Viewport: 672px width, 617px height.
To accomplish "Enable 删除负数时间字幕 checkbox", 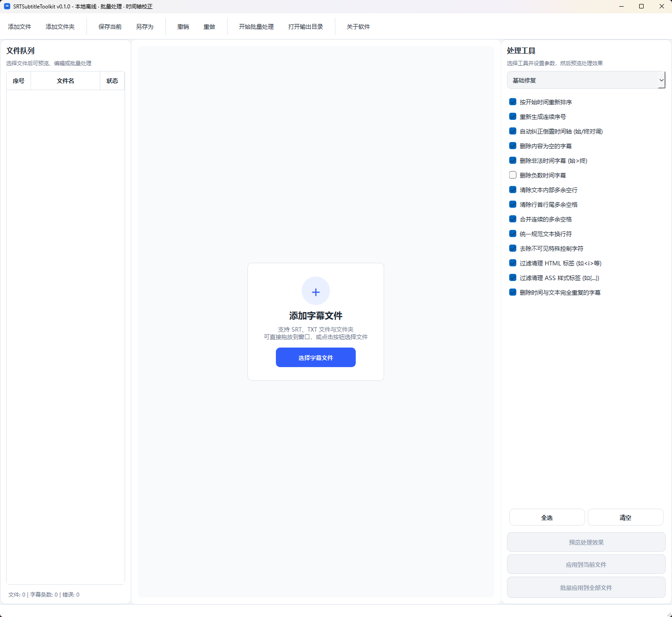I will (513, 175).
